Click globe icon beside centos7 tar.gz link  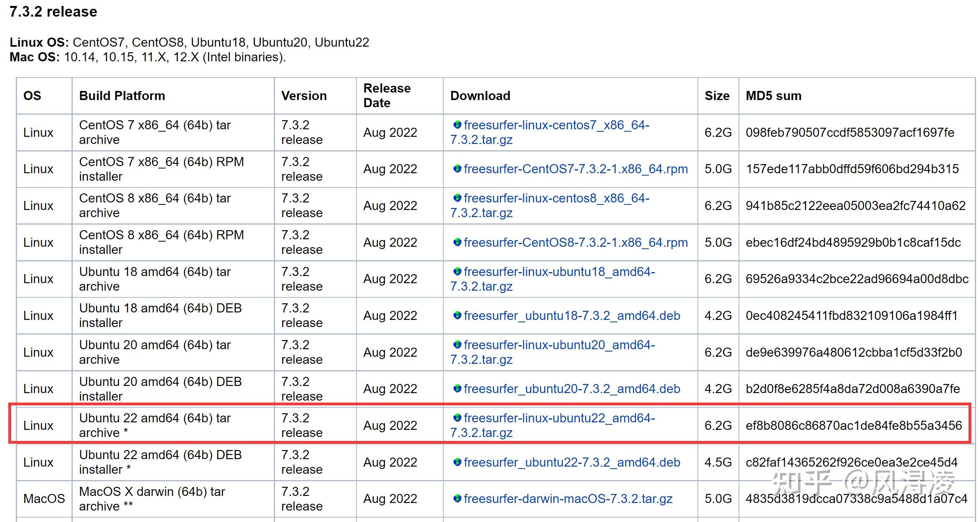coord(457,125)
